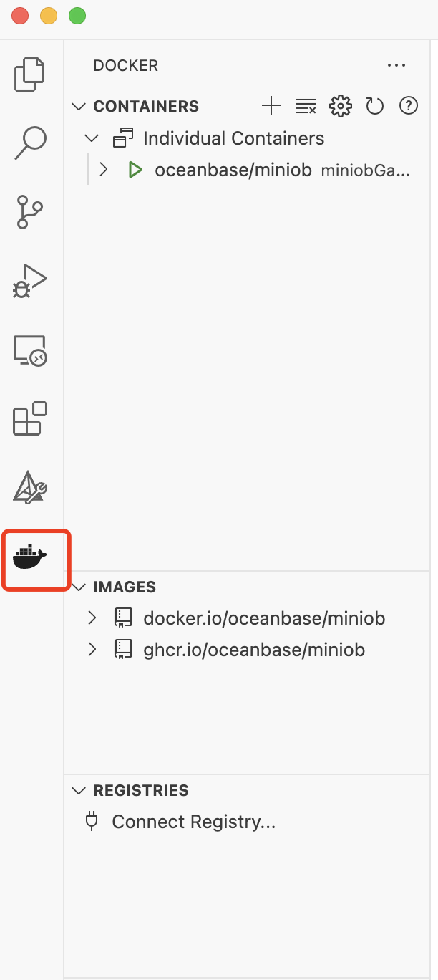Image resolution: width=438 pixels, height=980 pixels.
Task: Open the Docker view whale icon
Action: click(x=29, y=560)
